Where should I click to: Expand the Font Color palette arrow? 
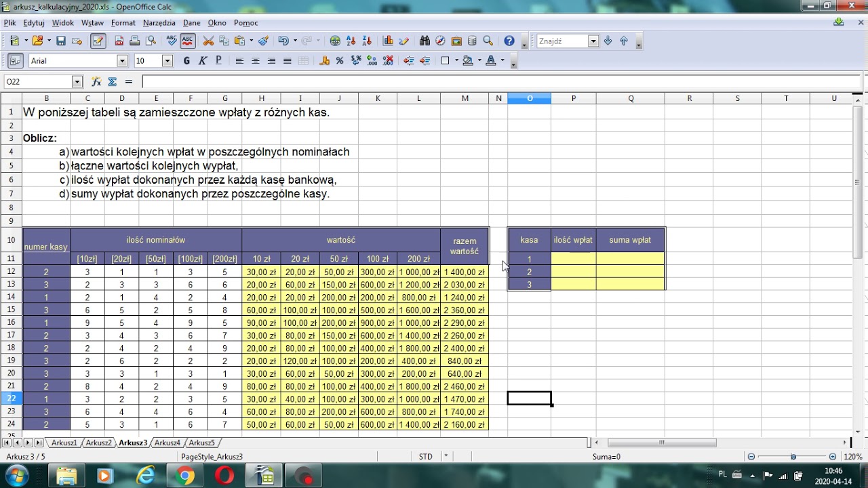[502, 60]
